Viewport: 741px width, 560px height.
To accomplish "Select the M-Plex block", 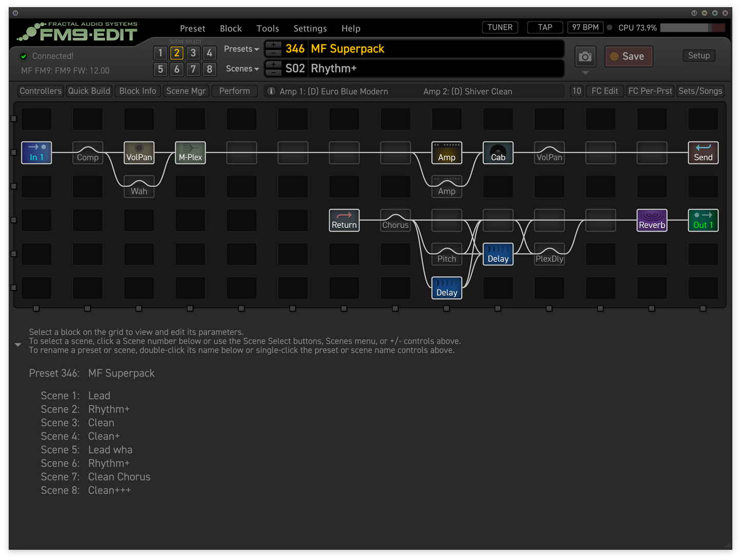I will pyautogui.click(x=190, y=153).
